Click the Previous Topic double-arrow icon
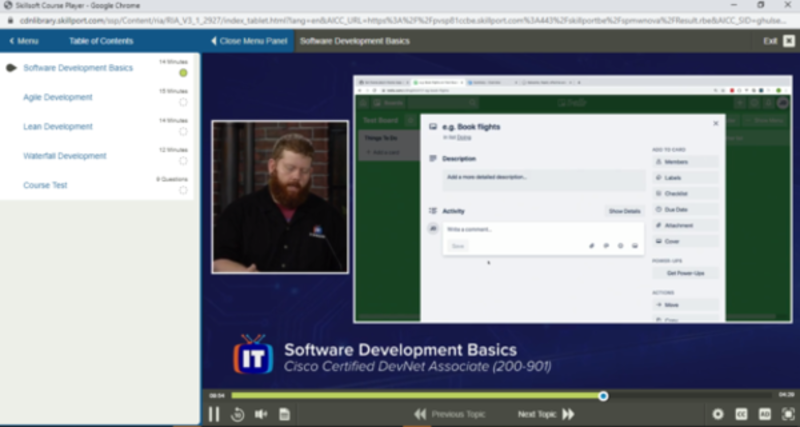Screen dimensions: 800x427 click(x=420, y=414)
